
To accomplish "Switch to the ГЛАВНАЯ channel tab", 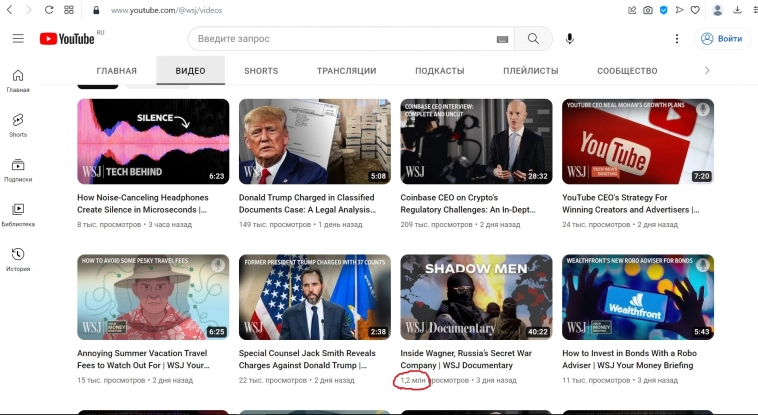I will (x=116, y=71).
